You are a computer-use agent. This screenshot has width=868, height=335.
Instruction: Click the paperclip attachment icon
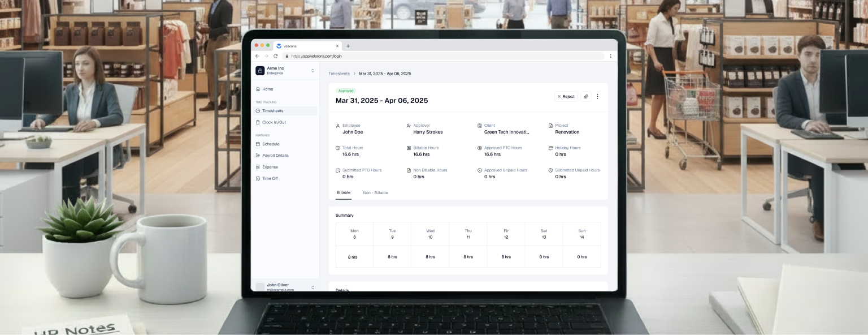click(586, 97)
